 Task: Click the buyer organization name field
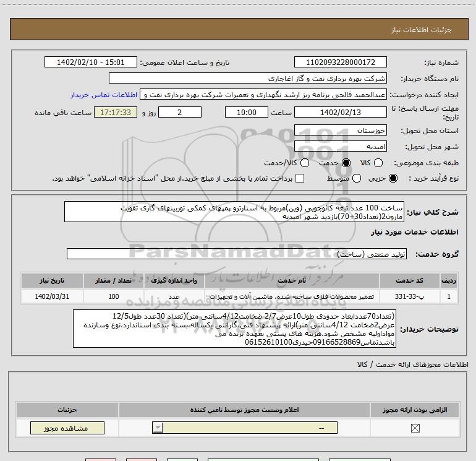pos(248,78)
